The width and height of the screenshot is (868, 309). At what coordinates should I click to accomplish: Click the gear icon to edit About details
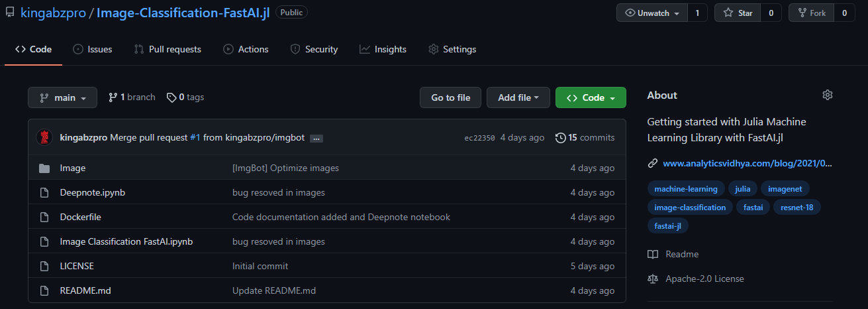click(827, 95)
